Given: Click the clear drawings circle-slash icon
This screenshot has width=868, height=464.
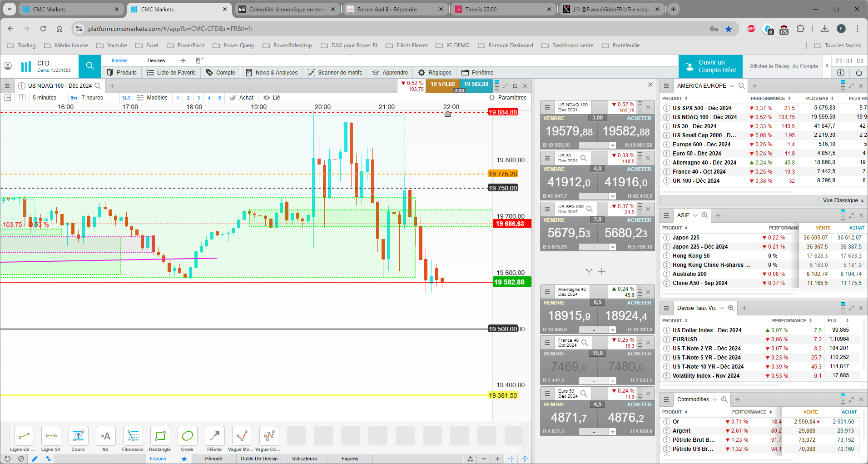Looking at the screenshot, I should pyautogui.click(x=21, y=459).
